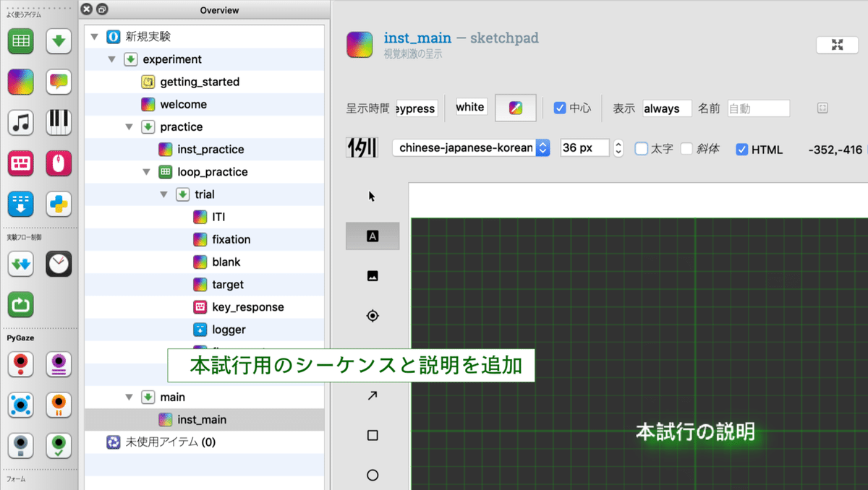868x490 pixels.
Task: Choose the synth piano keys item
Action: 59,123
